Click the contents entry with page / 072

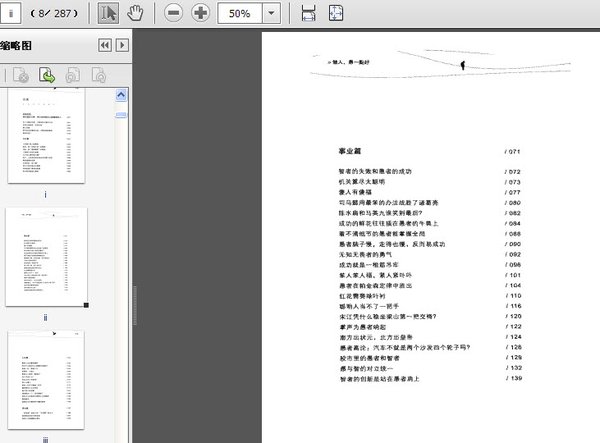pos(429,171)
